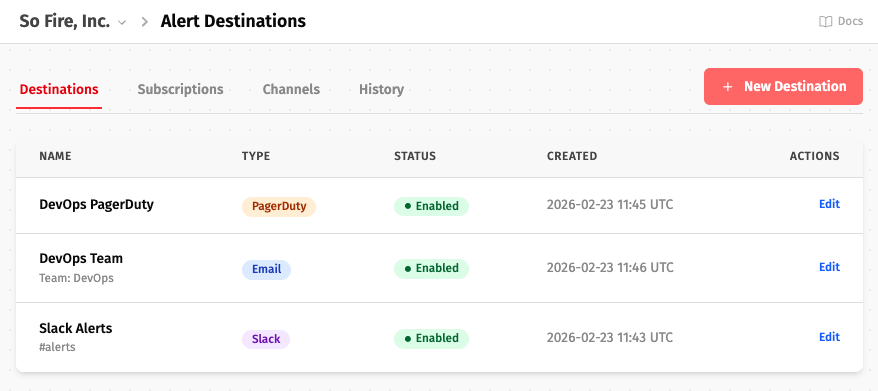Open the Docs book icon
The width and height of the screenshot is (878, 391).
(825, 22)
